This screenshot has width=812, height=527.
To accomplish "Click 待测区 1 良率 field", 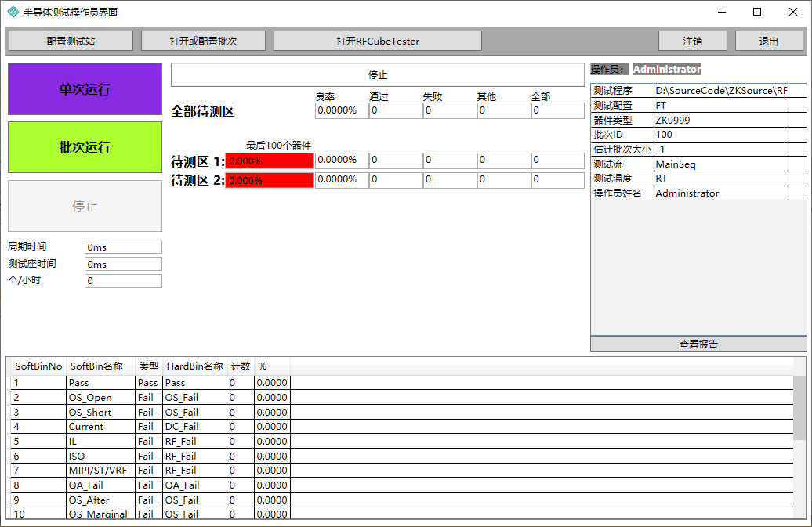I will [x=342, y=161].
